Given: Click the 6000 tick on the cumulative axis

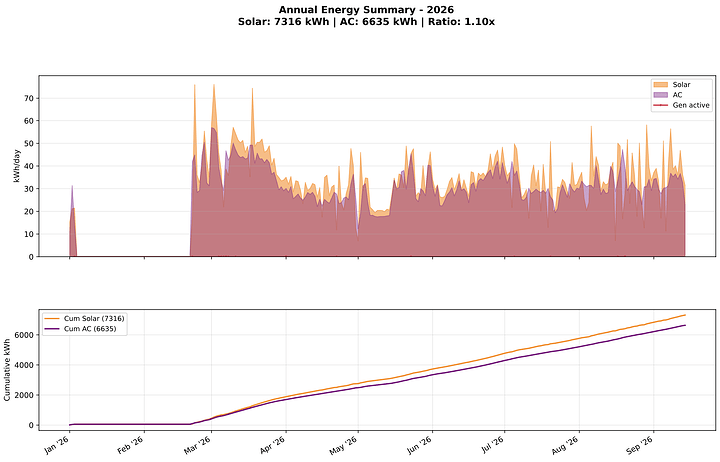Looking at the screenshot, I should tap(26, 335).
